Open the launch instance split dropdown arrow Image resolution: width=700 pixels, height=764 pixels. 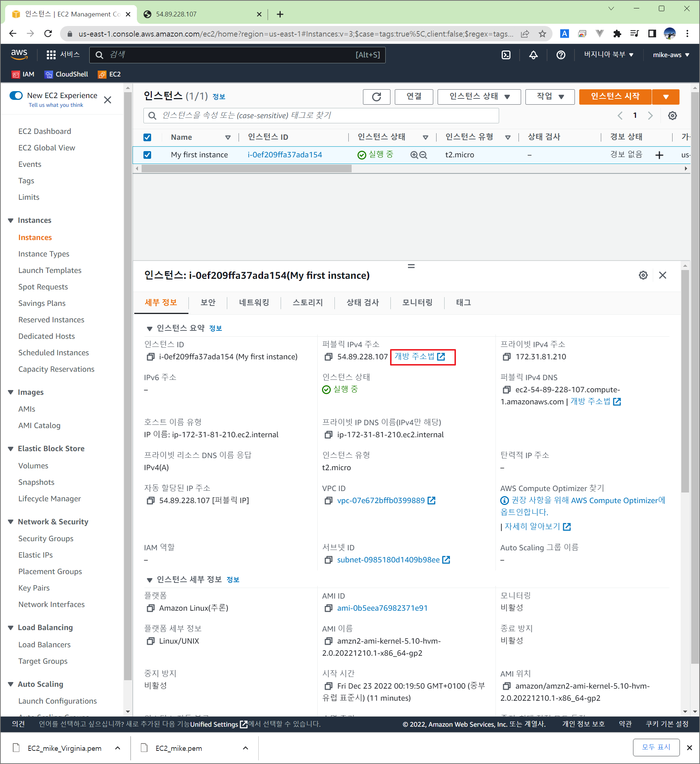pos(666,97)
